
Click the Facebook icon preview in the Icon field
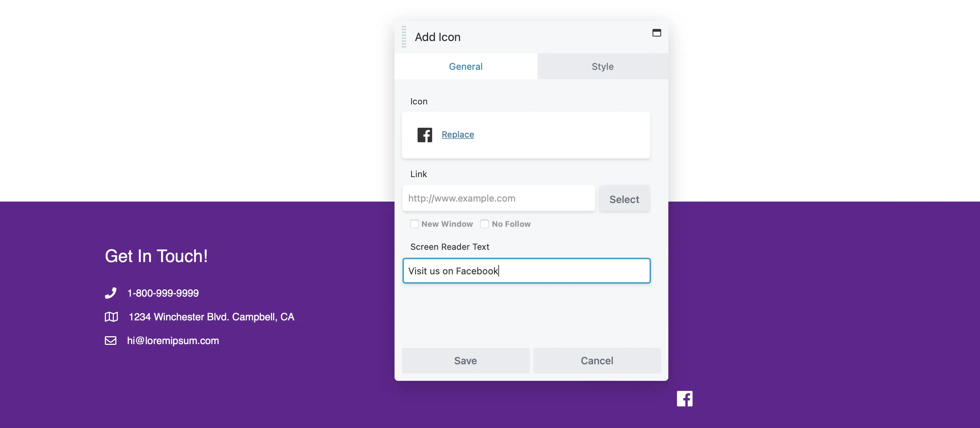click(x=424, y=135)
